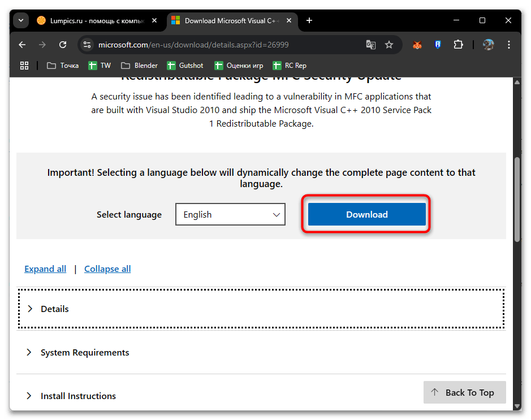Viewport: 531px width, 420px height.
Task: Open the English language dropdown
Action: click(x=230, y=214)
